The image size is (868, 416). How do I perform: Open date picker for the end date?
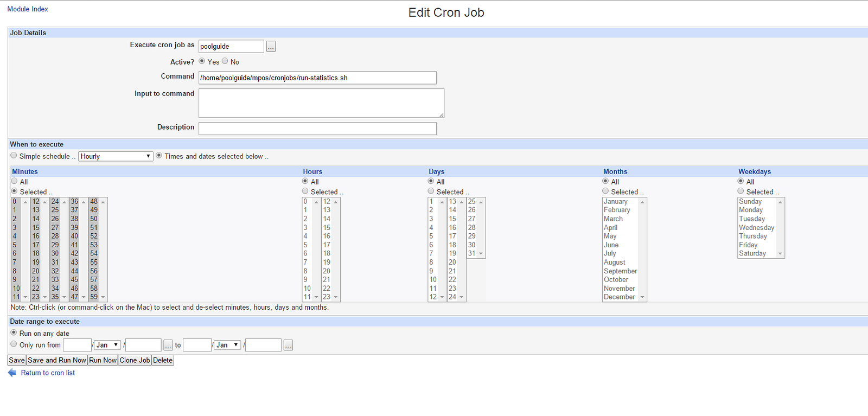tap(288, 345)
